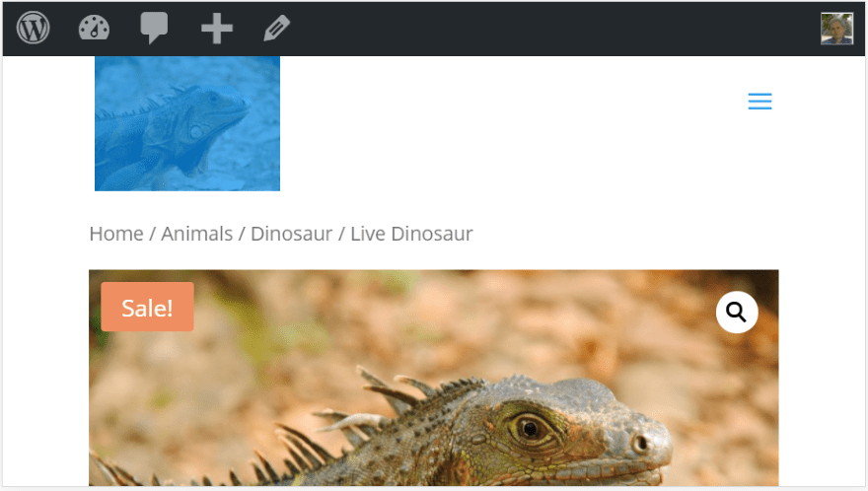Open the WordPress logo menu
This screenshot has width=868, height=491.
34,28
